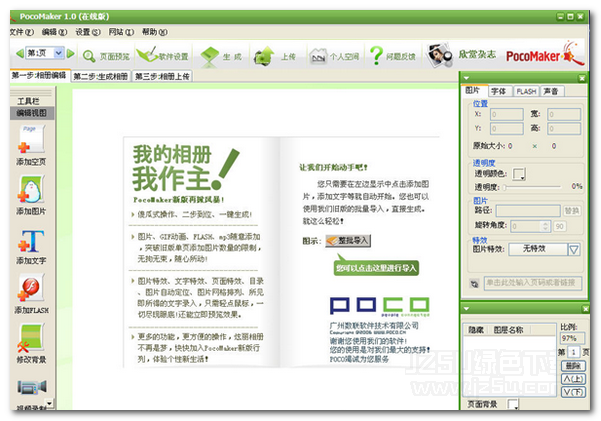Switch to 第三步:相册上传 tab
The width and height of the screenshot is (601, 421).
tap(163, 76)
